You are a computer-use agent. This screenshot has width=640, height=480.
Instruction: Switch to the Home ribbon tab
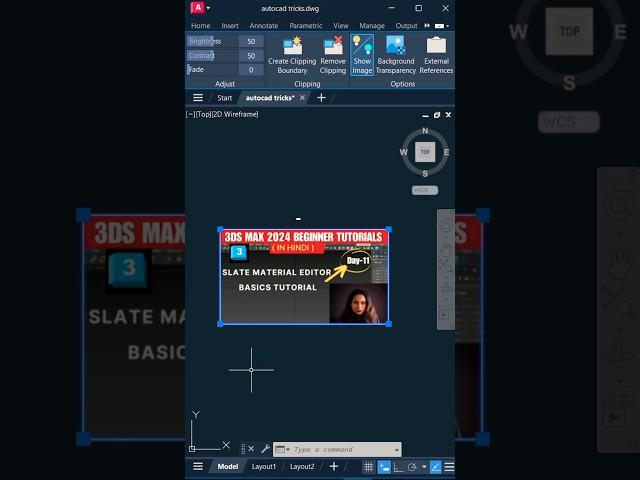200,26
